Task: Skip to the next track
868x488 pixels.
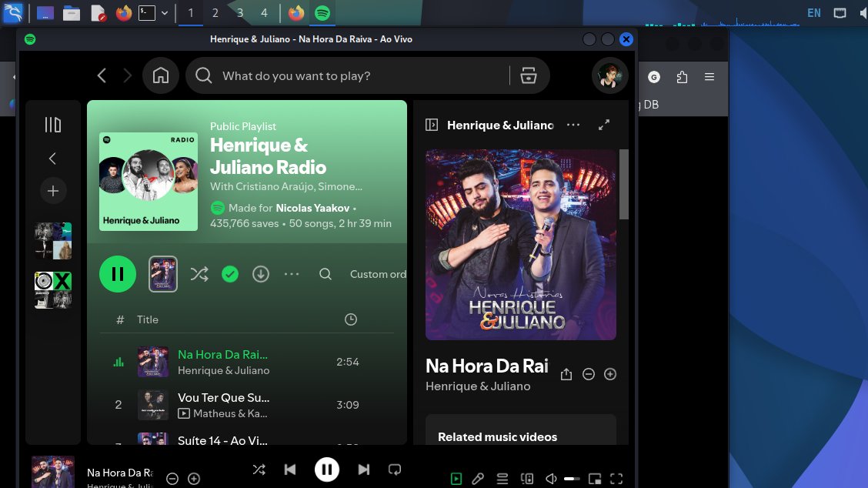Action: point(364,470)
